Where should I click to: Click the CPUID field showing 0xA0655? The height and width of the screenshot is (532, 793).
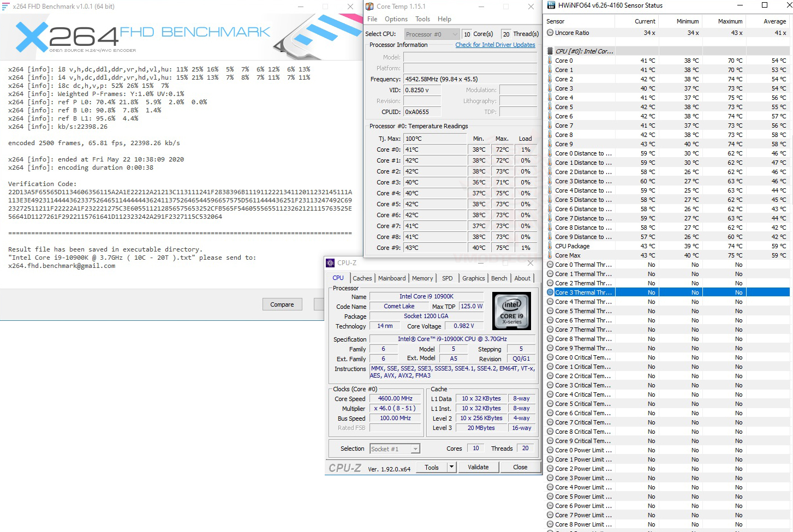click(x=422, y=112)
